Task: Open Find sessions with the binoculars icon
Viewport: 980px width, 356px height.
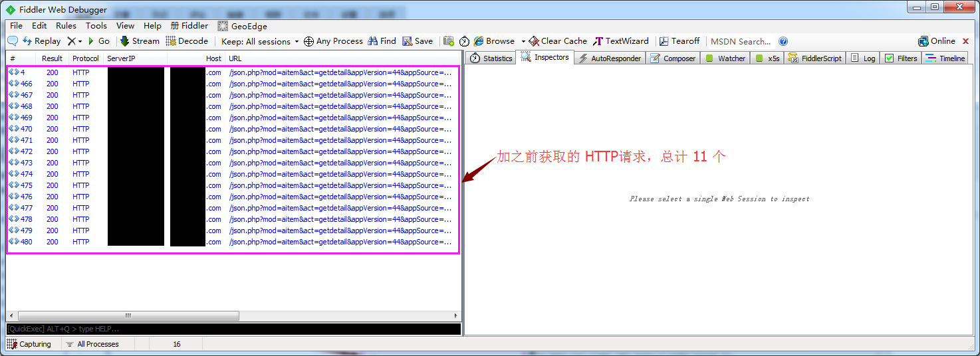Action: tap(382, 41)
